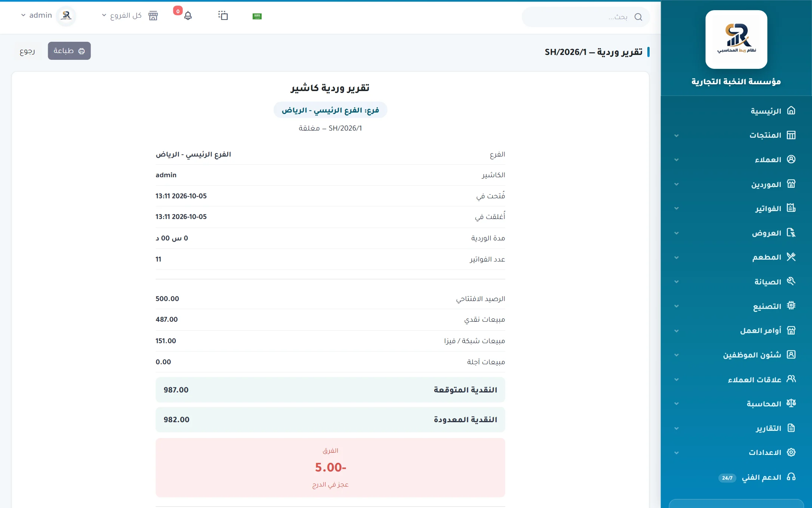Click the company logo in the sidebar
Image resolution: width=812 pixels, height=508 pixels.
point(736,40)
